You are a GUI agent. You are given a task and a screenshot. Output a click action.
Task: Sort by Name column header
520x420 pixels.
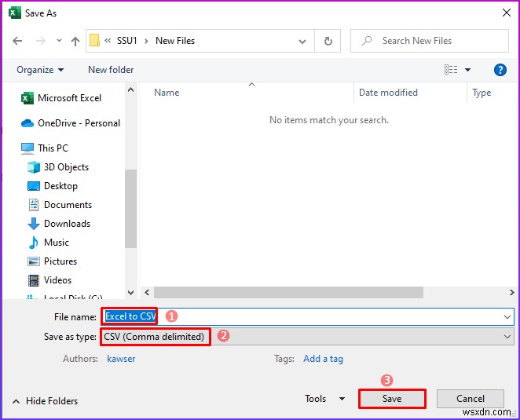point(167,93)
